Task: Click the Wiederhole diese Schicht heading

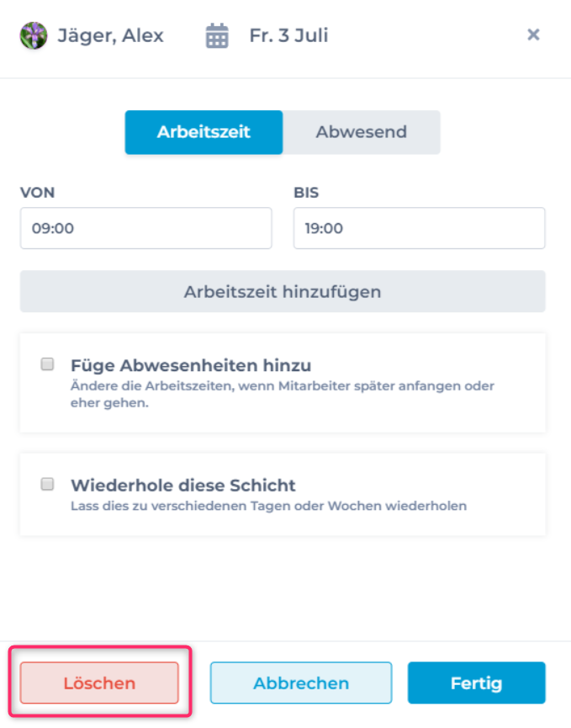Action: (x=183, y=485)
